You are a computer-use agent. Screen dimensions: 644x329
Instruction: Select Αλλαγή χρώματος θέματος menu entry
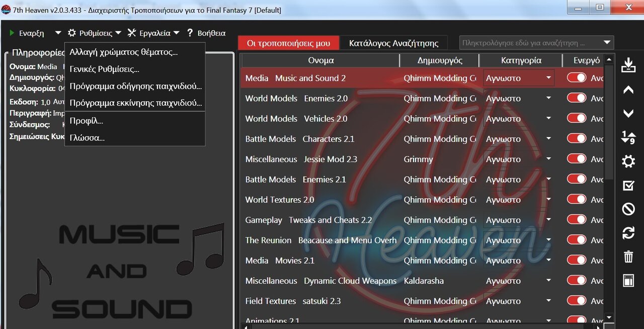pos(124,52)
